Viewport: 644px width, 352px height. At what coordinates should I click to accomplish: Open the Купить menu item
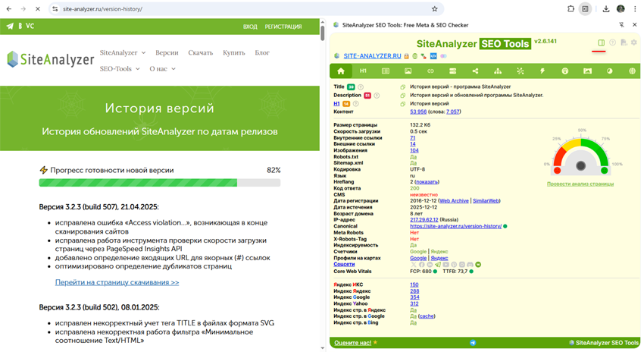tap(233, 52)
